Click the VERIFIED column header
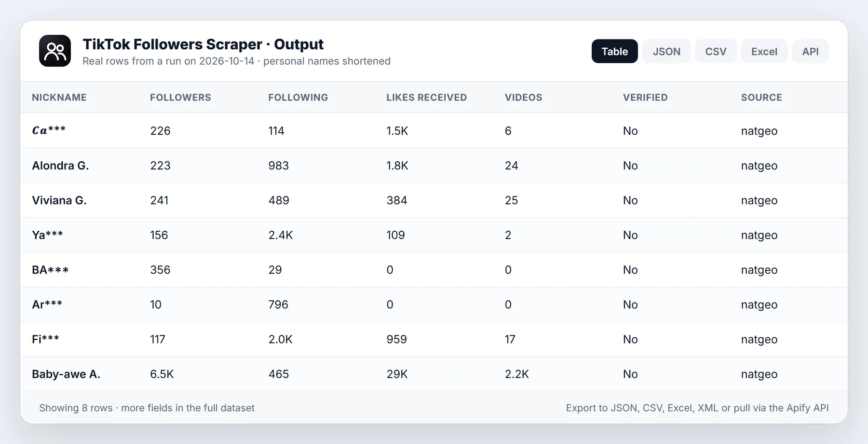 (645, 97)
